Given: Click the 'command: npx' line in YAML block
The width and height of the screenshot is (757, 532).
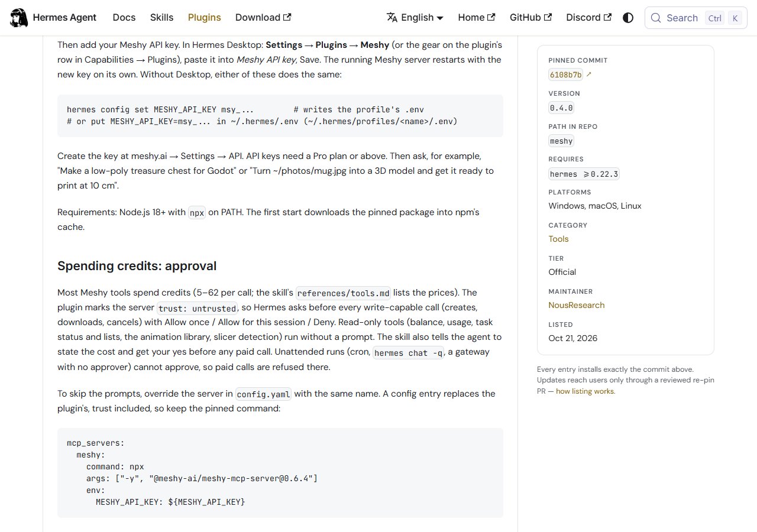Looking at the screenshot, I should (115, 466).
